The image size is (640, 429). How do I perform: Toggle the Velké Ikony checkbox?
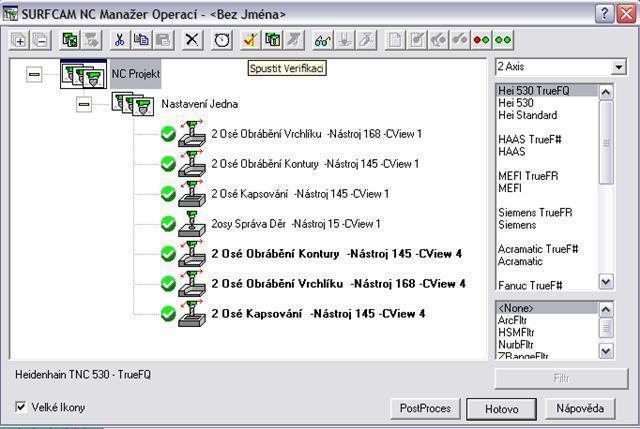point(20,407)
